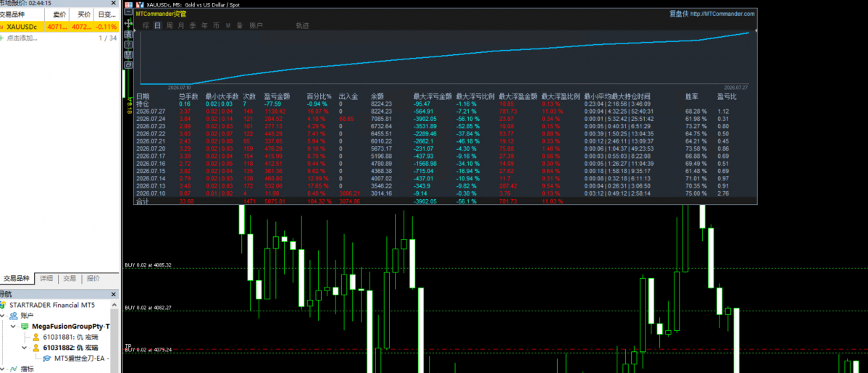Collapse the MegaFusionGroupPty server node
868x373 pixels.
[x=13, y=327]
